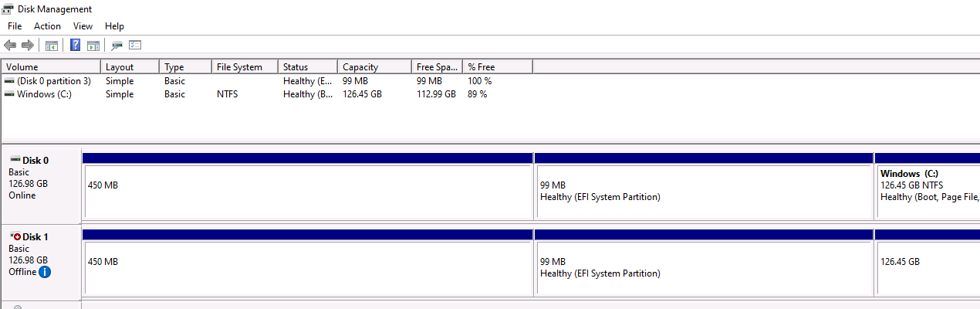Sort list by File System column header
The height and width of the screenshot is (309, 980).
pyautogui.click(x=244, y=67)
